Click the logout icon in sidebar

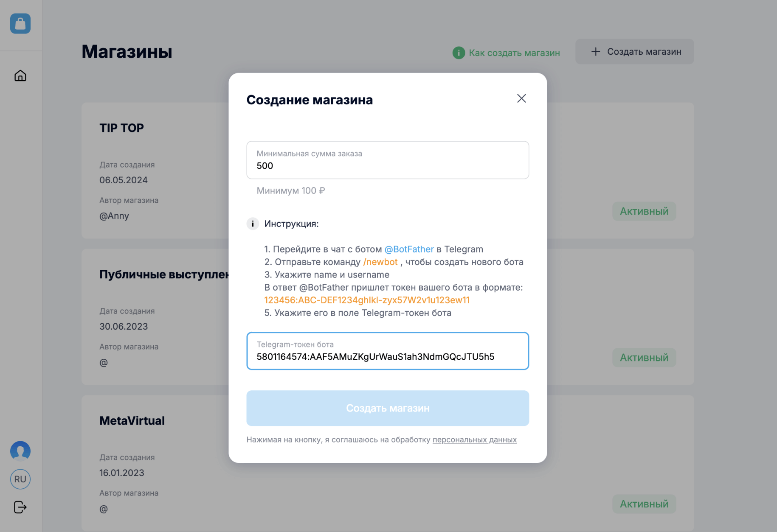(x=20, y=507)
